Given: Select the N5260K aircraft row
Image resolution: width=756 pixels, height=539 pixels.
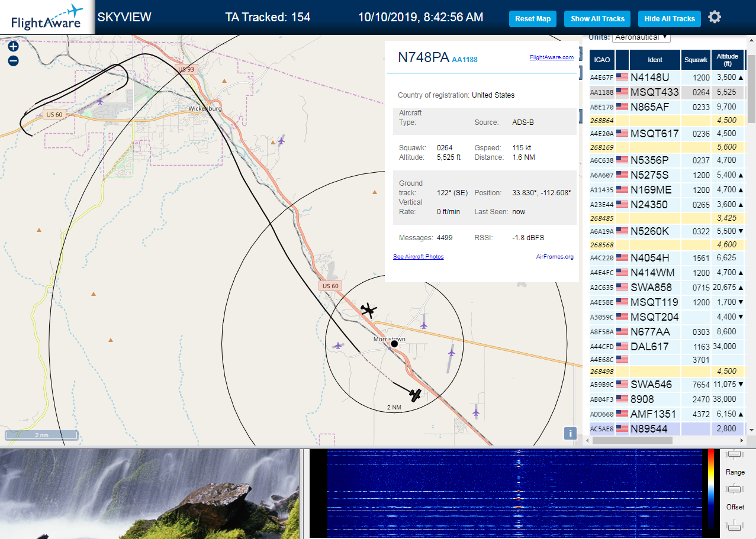Looking at the screenshot, I should (x=667, y=231).
